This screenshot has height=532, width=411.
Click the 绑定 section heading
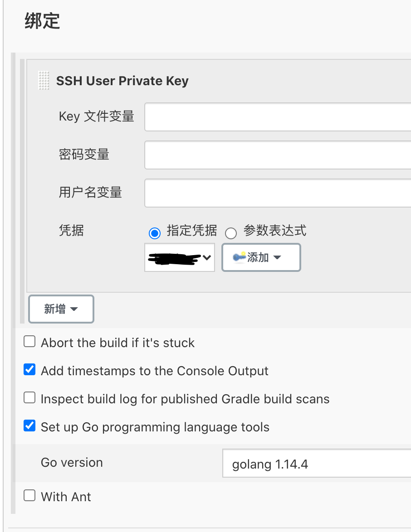pos(42,21)
